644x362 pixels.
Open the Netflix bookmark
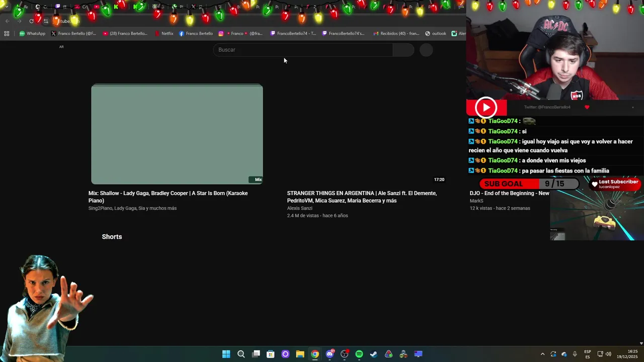click(164, 34)
